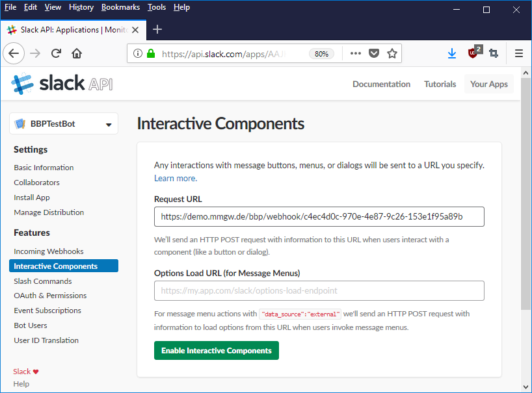The width and height of the screenshot is (532, 393).
Task: Bookmark this page with the star
Action: pyautogui.click(x=392, y=53)
